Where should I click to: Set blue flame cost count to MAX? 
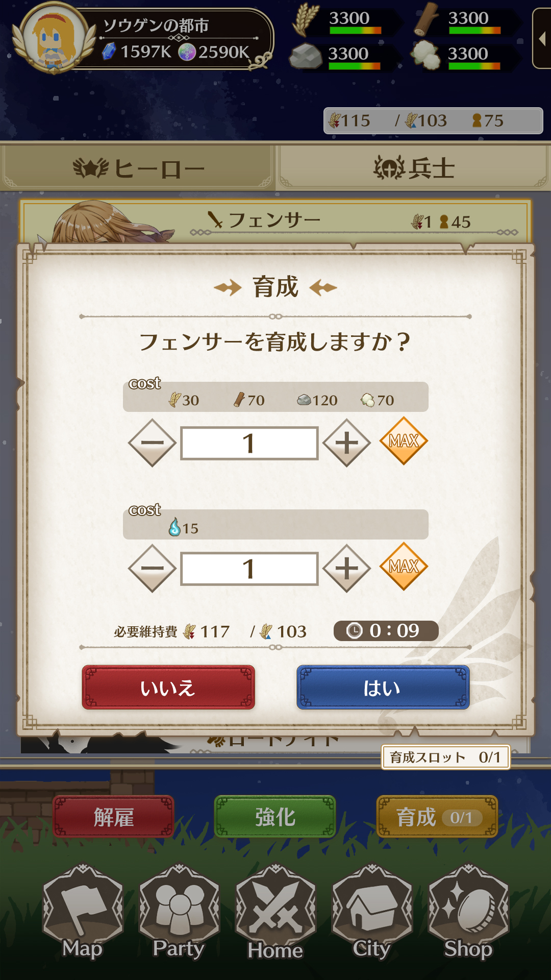pos(404,567)
